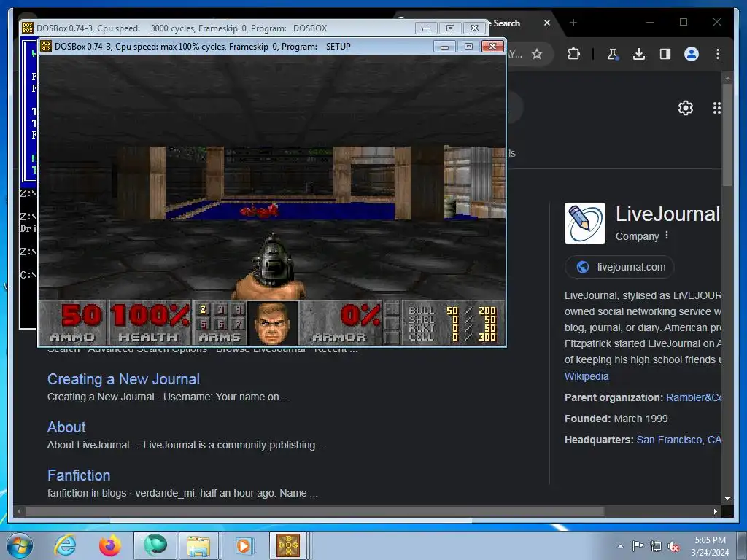Screen dimensions: 747x560
Task: Click the muted volume tray icon
Action: point(673,547)
